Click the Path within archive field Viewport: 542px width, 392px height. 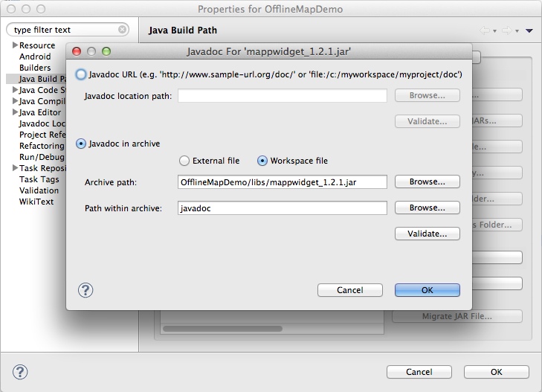[283, 208]
